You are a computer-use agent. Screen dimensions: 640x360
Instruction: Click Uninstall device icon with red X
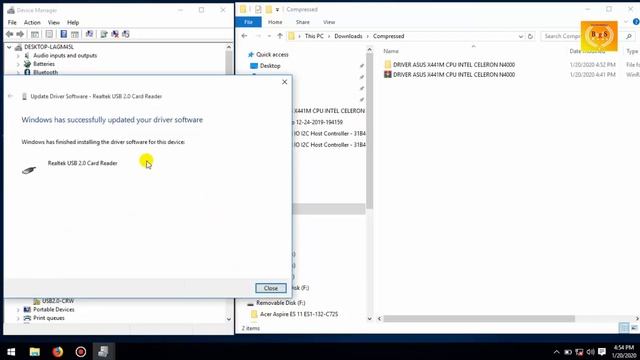pyautogui.click(x=115, y=34)
